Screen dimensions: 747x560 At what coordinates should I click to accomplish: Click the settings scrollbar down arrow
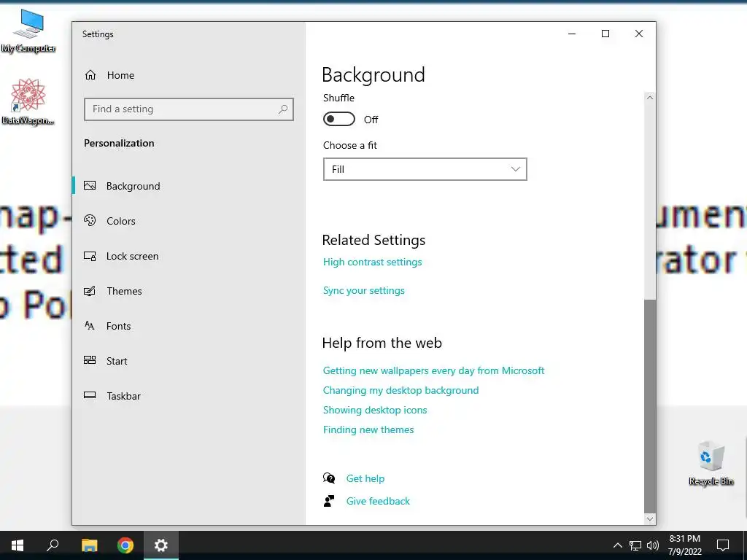(x=650, y=519)
